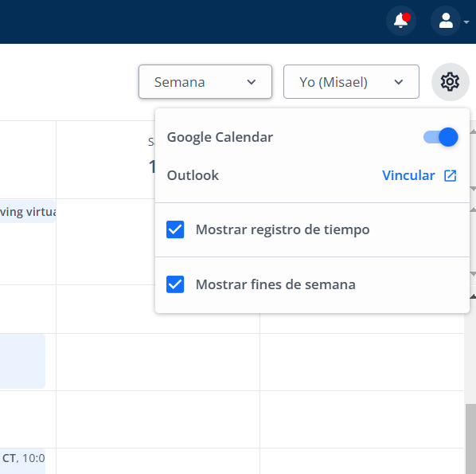This screenshot has height=474, width=476.
Task: Select the Google Calendar menu entry label
Action: [220, 137]
